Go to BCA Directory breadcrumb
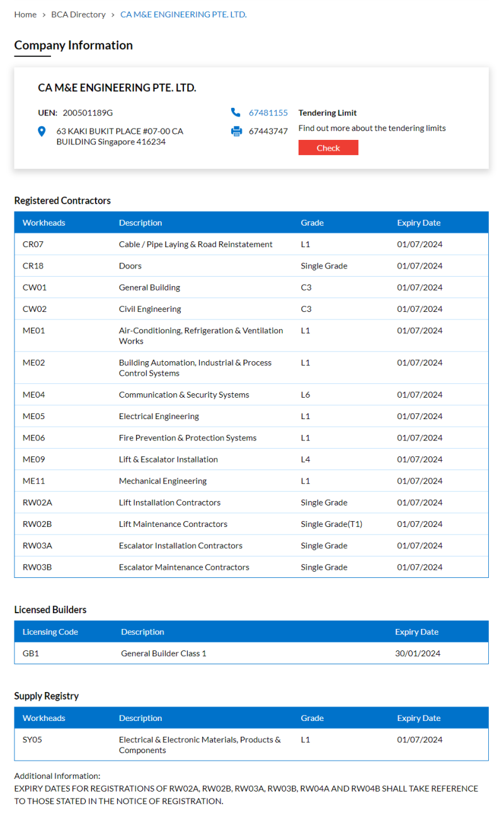 tap(78, 14)
